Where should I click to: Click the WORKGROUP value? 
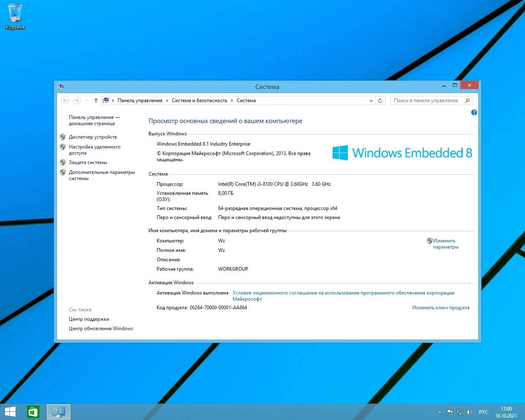coord(233,269)
